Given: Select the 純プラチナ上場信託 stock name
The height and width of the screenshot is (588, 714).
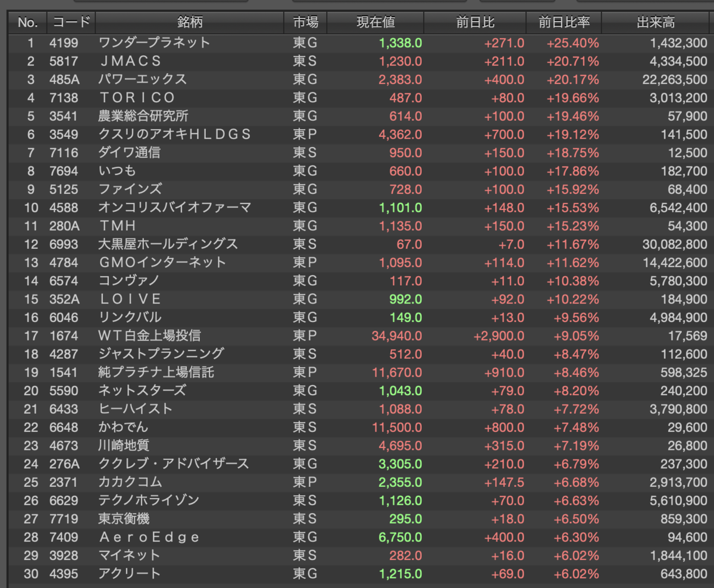Looking at the screenshot, I should [156, 373].
